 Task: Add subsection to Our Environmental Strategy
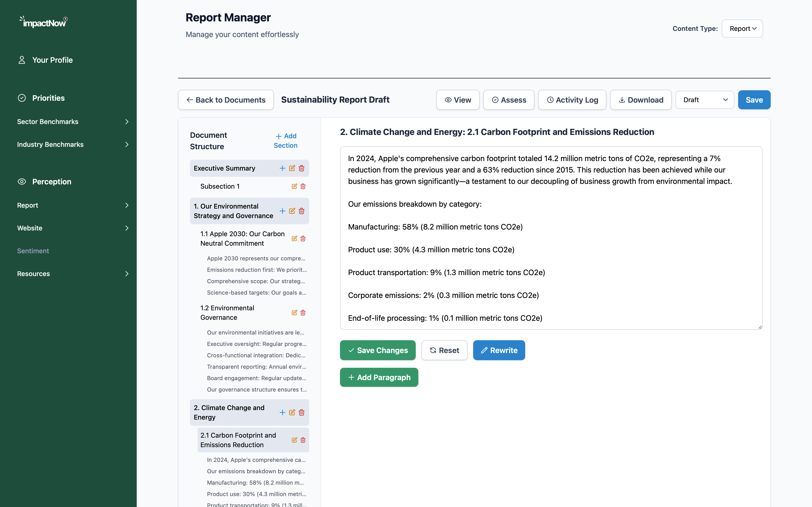pos(283,211)
